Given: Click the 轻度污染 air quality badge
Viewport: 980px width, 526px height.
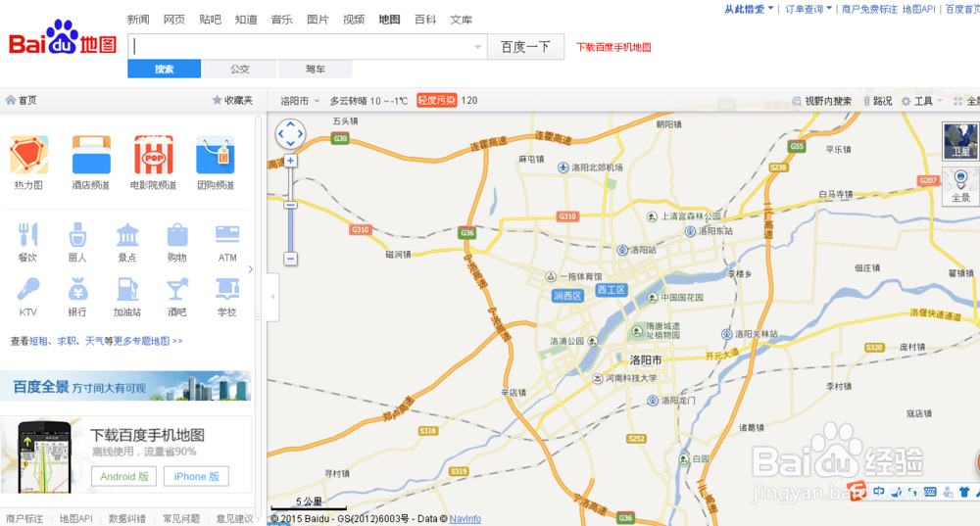Looking at the screenshot, I should coord(437,101).
